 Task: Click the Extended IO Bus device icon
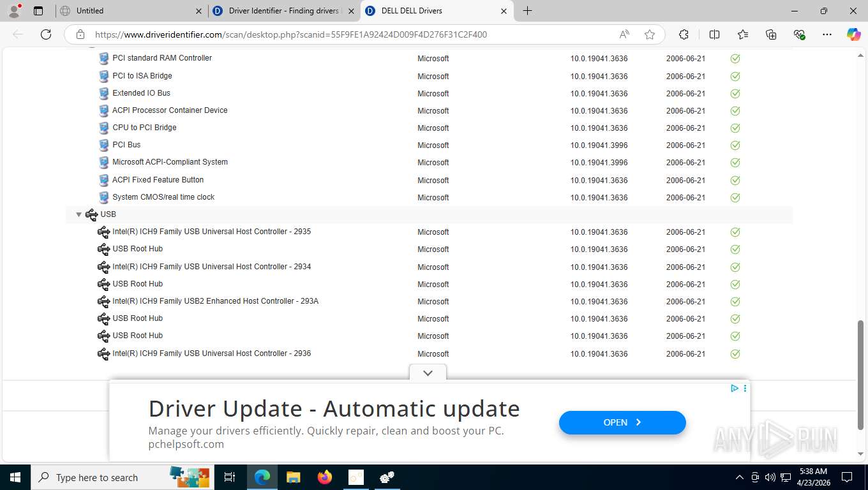tap(104, 93)
